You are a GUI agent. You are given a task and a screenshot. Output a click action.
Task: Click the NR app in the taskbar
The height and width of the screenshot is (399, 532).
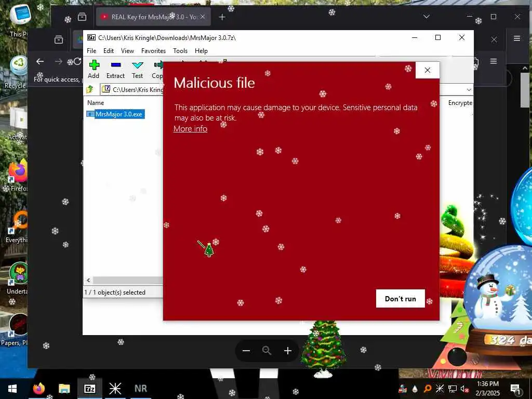pyautogui.click(x=140, y=389)
